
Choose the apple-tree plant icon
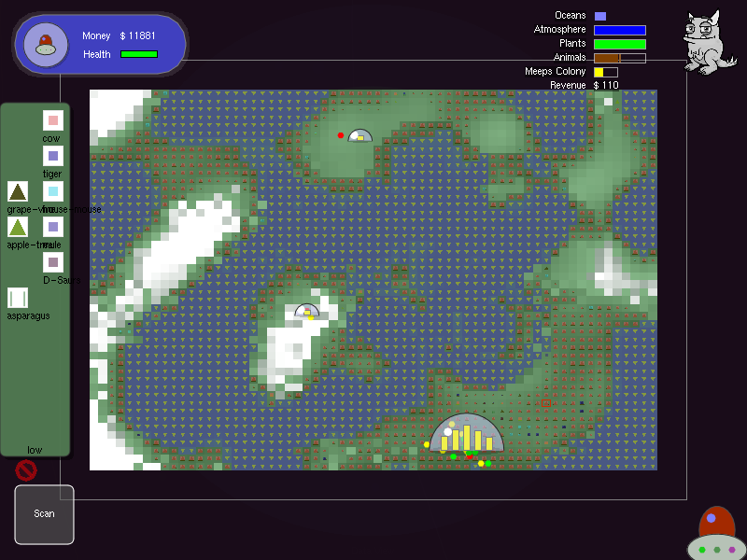(18, 227)
